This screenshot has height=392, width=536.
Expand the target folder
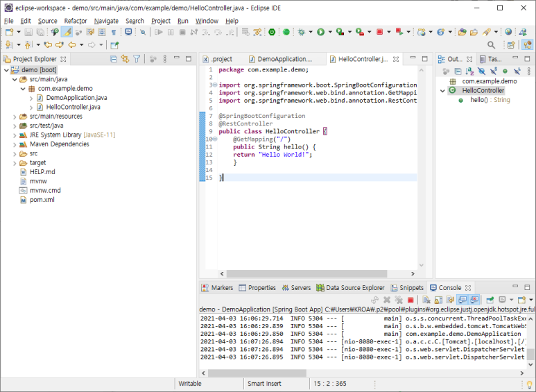(15, 163)
